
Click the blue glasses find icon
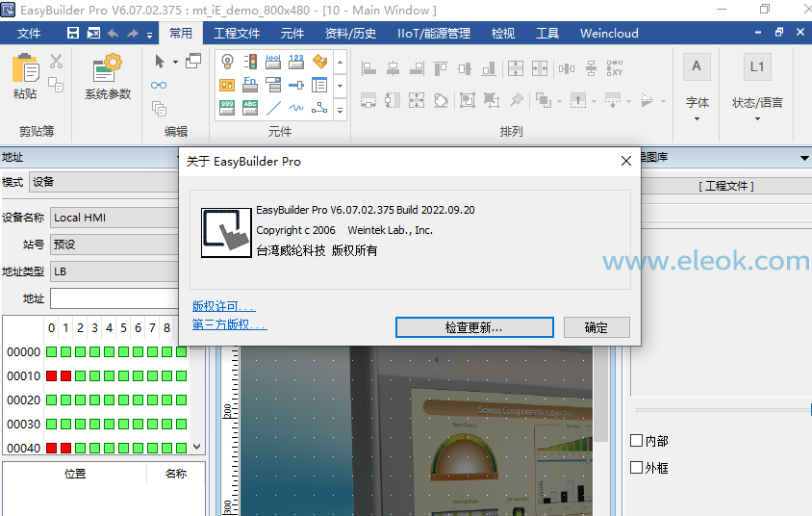click(159, 85)
